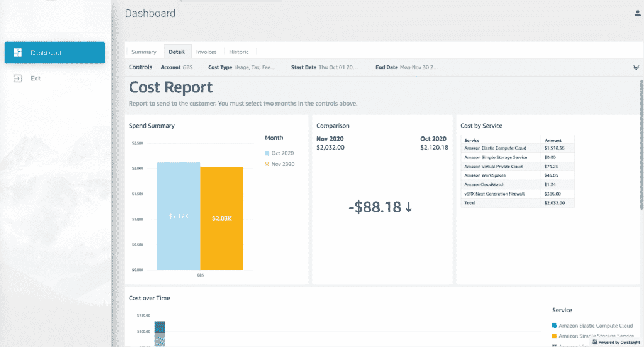Click the Nov 2020 legend color swatch
This screenshot has width=644, height=347.
(x=267, y=164)
